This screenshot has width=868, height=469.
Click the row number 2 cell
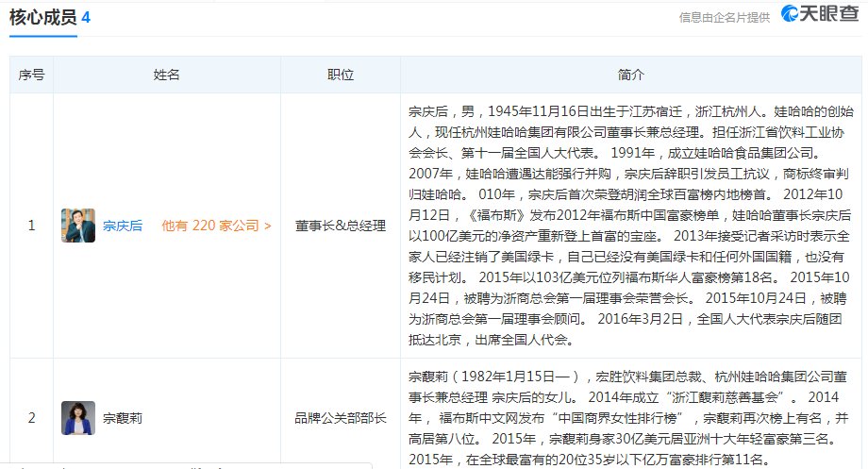click(31, 417)
